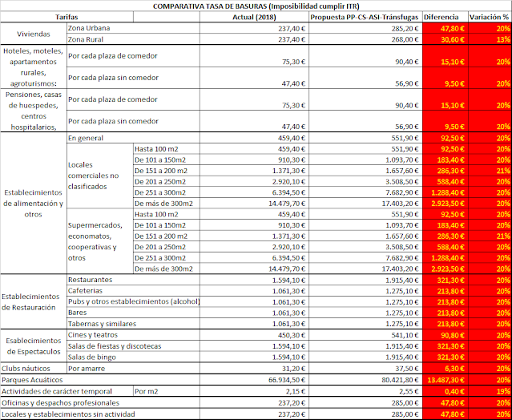Screen dimensions: 512x420
Task: Click the red 90,80 € difference cell
Action: click(x=445, y=335)
